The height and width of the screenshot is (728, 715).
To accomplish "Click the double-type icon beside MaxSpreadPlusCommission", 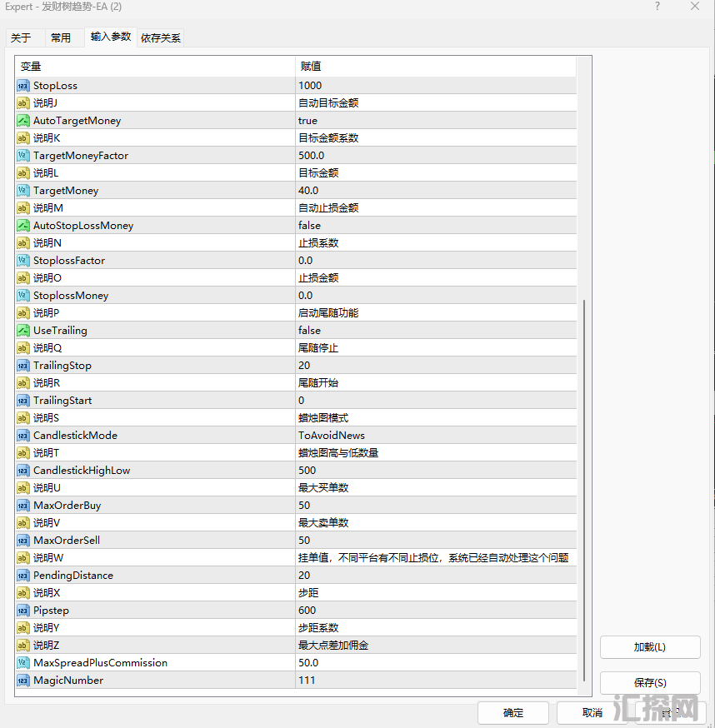I will [23, 662].
